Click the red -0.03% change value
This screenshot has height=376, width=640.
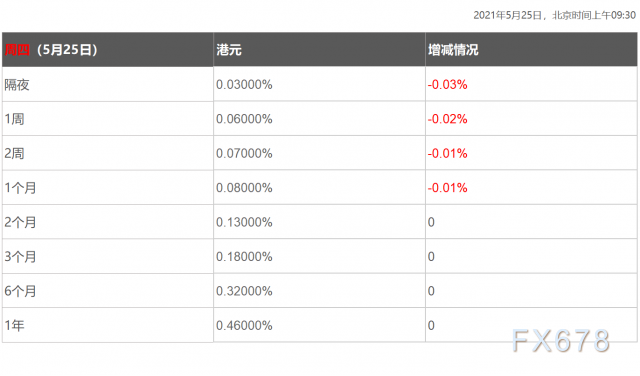coord(447,85)
